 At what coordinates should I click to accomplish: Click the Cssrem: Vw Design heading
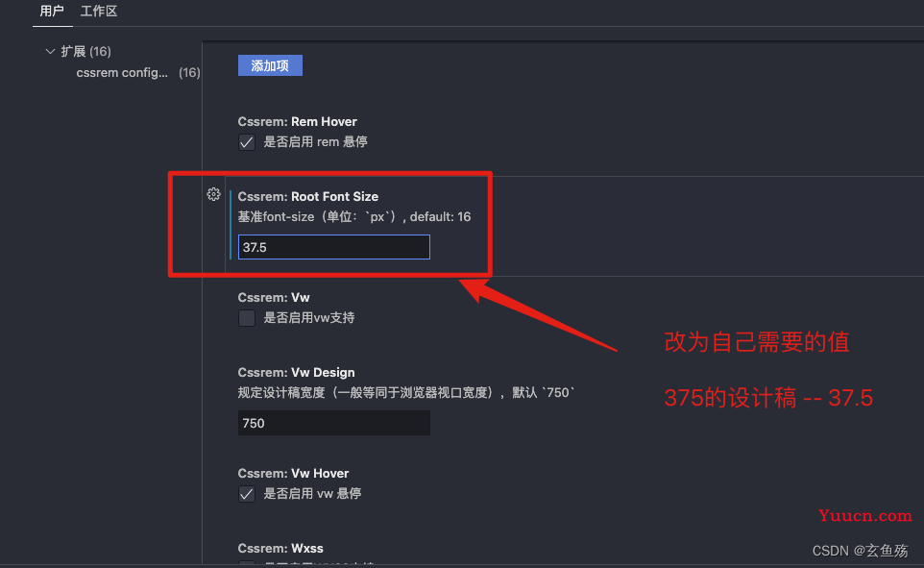(x=297, y=372)
